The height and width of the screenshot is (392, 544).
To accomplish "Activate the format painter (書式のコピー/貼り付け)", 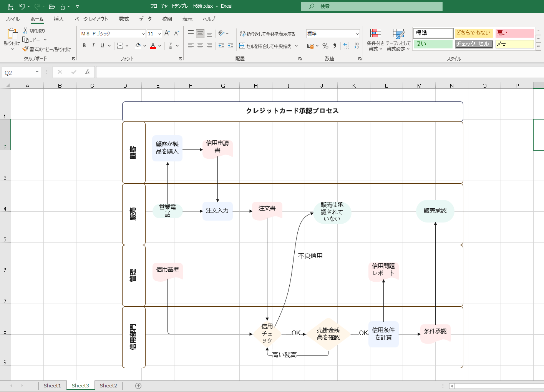I will (x=25, y=49).
